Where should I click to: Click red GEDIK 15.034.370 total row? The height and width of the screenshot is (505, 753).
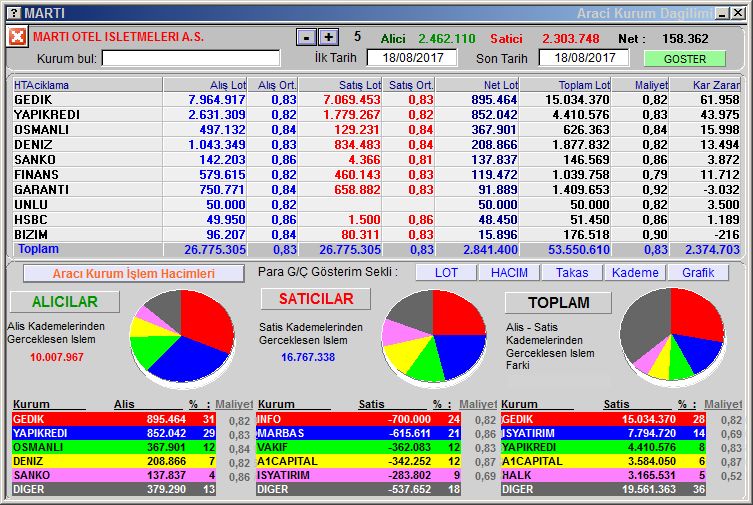[x=604, y=419]
